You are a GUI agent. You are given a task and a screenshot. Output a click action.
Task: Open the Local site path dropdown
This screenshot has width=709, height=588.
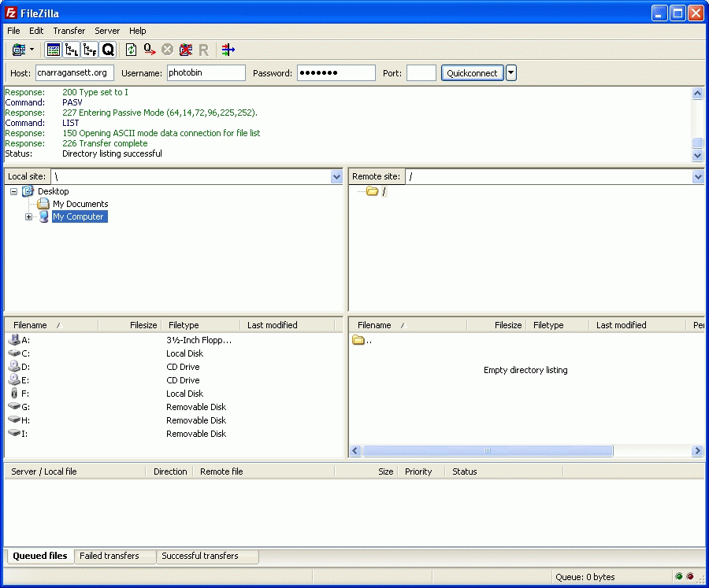pyautogui.click(x=337, y=177)
